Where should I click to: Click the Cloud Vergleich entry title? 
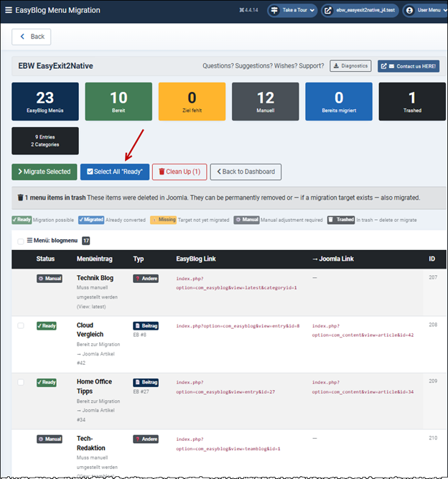point(90,330)
